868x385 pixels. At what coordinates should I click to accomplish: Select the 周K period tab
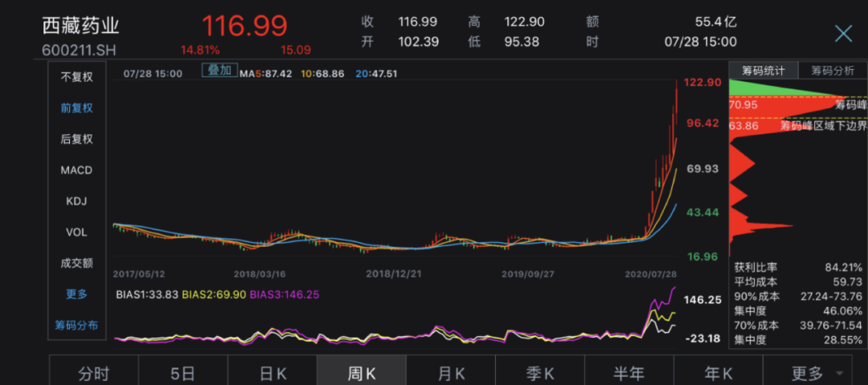(x=362, y=374)
